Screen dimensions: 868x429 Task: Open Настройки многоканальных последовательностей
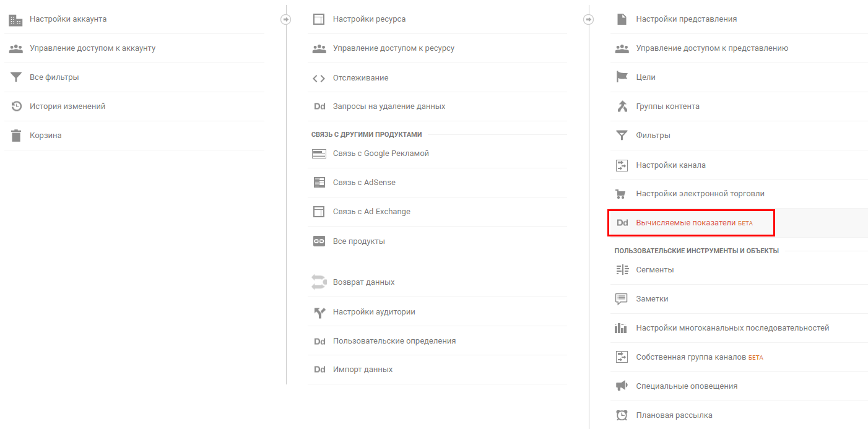[x=732, y=328]
